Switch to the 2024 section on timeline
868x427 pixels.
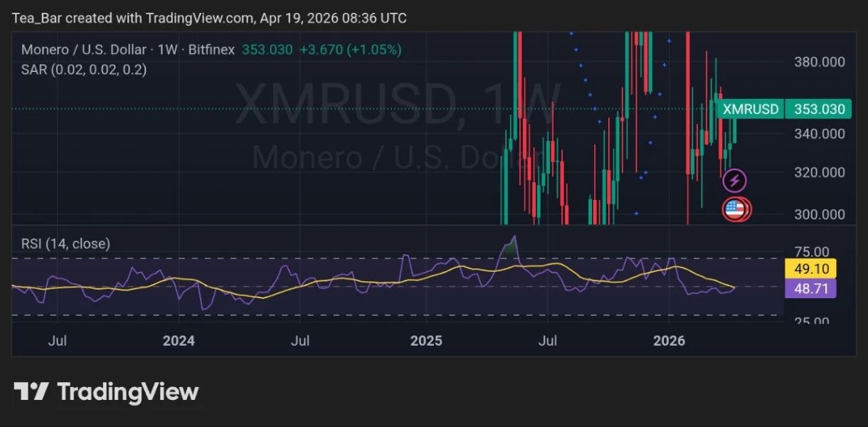179,341
